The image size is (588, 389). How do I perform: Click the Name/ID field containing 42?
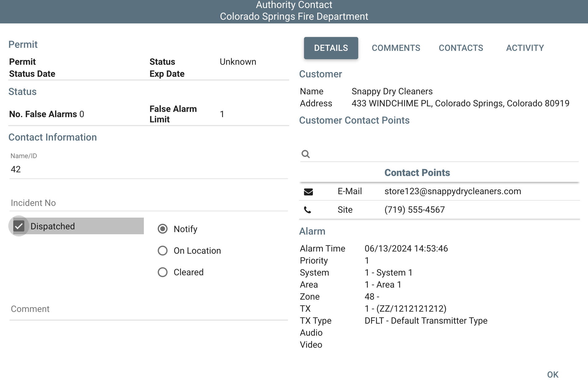click(x=149, y=169)
